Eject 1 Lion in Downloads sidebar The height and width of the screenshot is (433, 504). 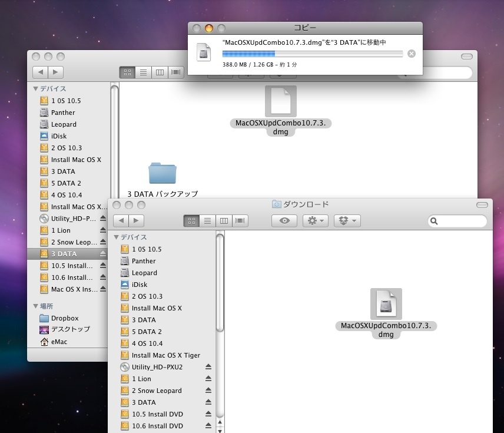[x=208, y=379]
